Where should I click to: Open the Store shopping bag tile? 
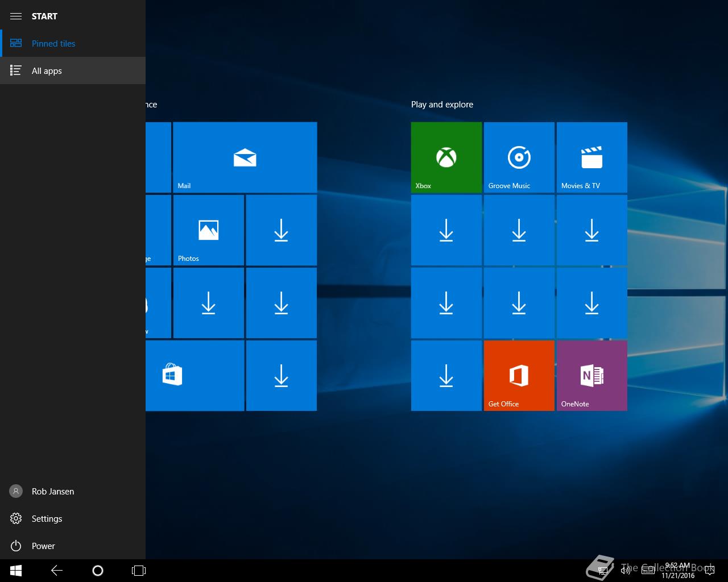pyautogui.click(x=195, y=376)
